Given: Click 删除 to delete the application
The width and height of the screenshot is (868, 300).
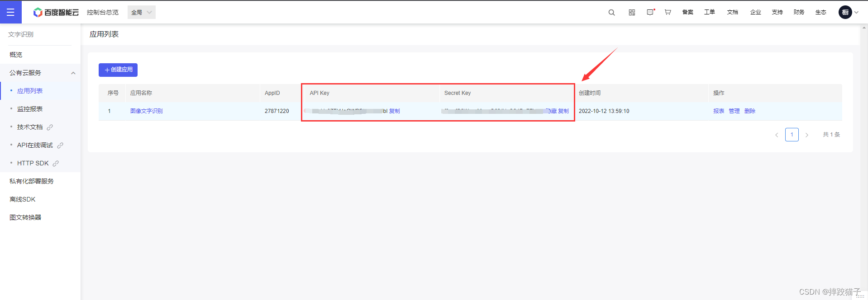Looking at the screenshot, I should [750, 111].
